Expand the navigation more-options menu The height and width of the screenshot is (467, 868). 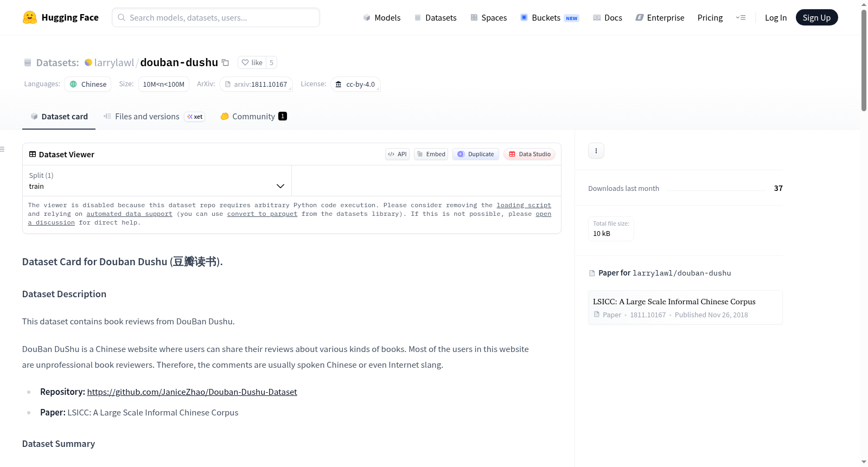coord(741,17)
